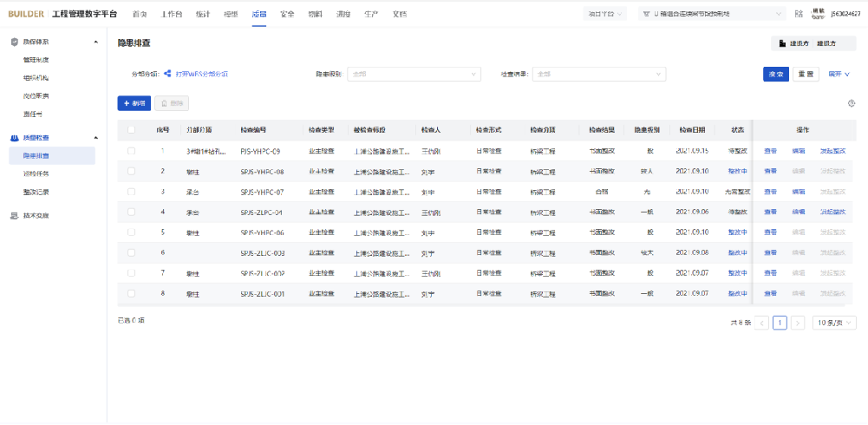This screenshot has width=868, height=425.
Task: Check the row with SPJS-ZLJC-002
Action: click(131, 273)
